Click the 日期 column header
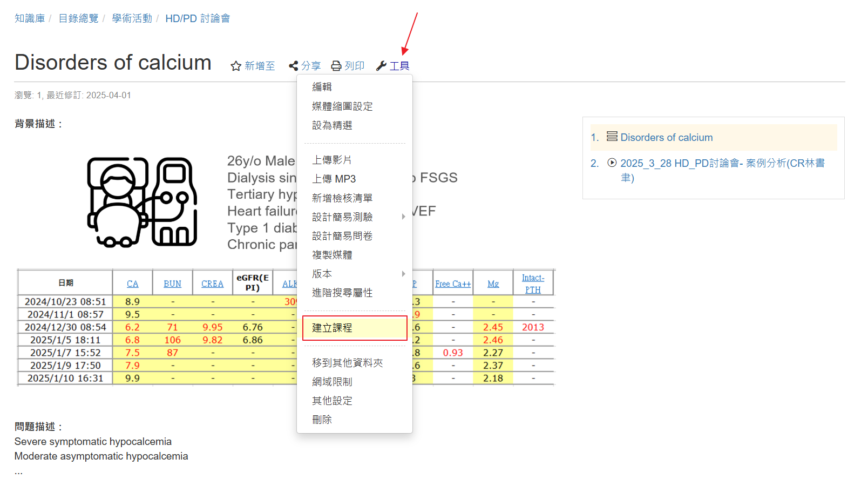This screenshot has width=868, height=479. pos(65,283)
